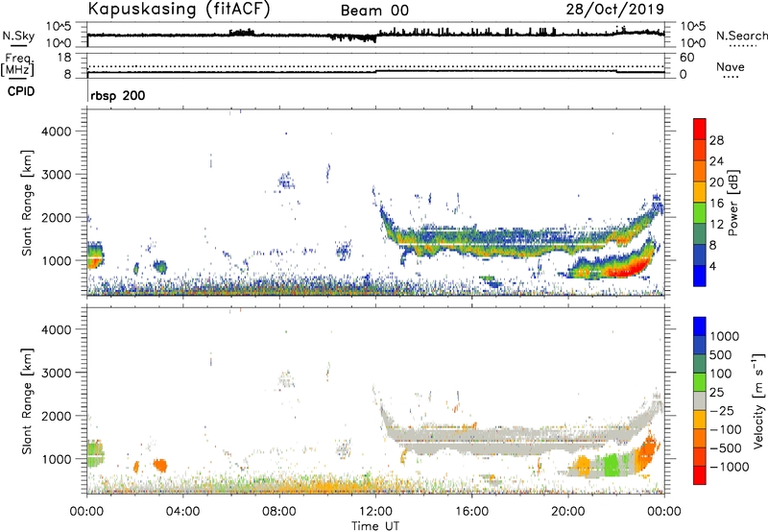Click the '1000' value on the Velocity colorbar

tap(725, 336)
